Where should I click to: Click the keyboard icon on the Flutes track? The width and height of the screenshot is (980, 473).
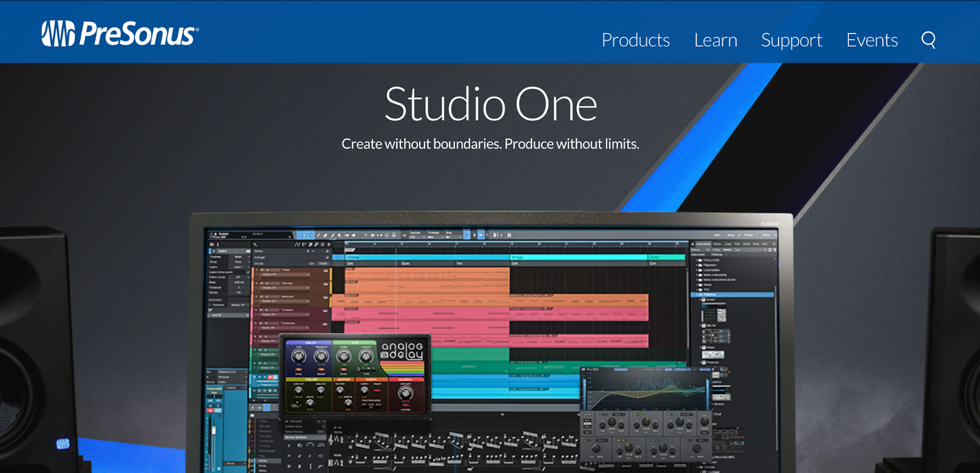coord(325,270)
